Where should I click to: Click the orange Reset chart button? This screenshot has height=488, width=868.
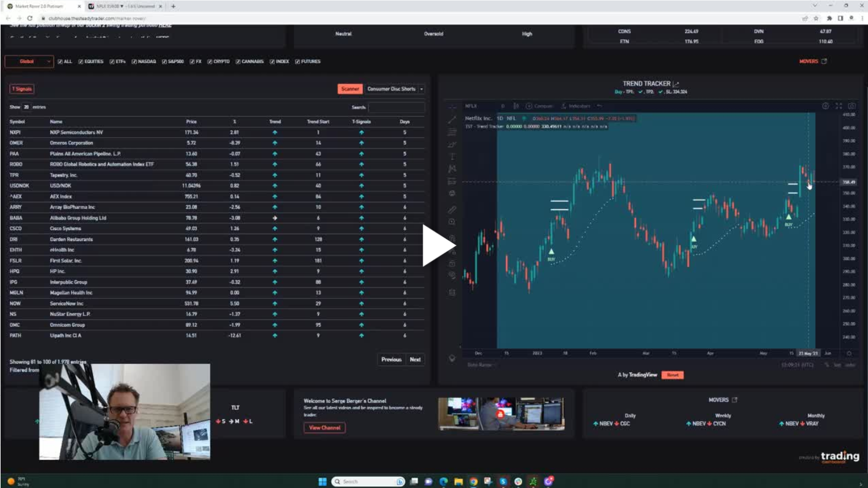point(673,375)
